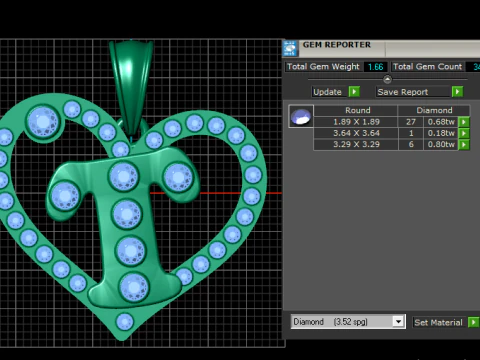
Task: Click green arrow for 0.68tw row
Action: tap(464, 122)
